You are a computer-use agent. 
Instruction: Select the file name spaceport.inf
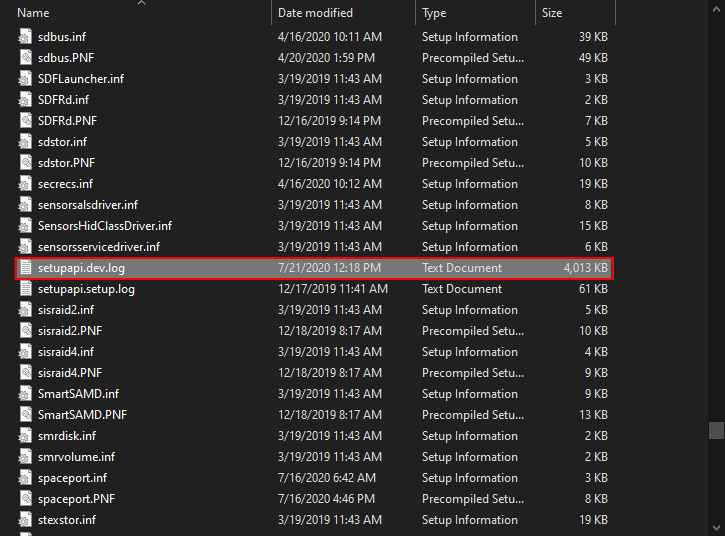73,478
